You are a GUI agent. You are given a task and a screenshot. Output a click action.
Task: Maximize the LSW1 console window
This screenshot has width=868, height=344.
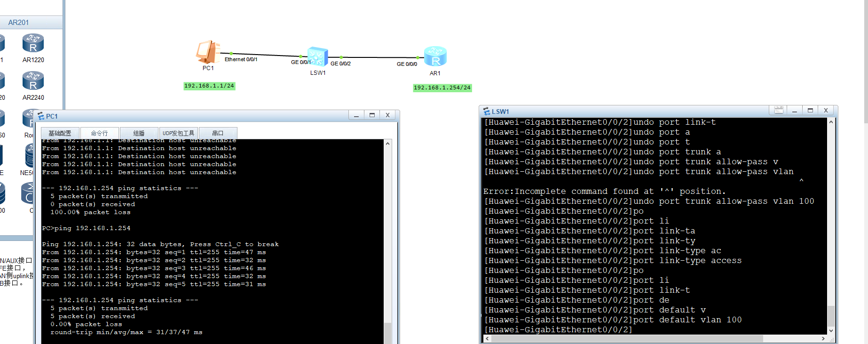point(810,111)
